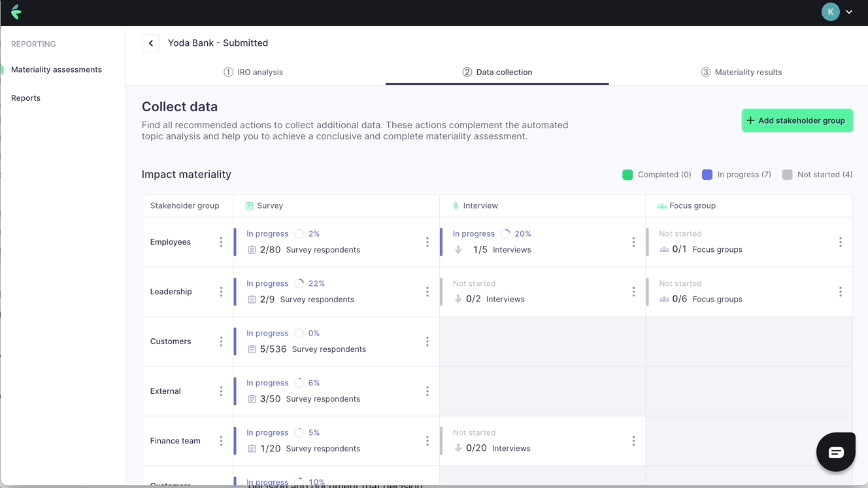Open Finance team survey three-dot menu
Screen dimensions: 868x488
(x=427, y=441)
